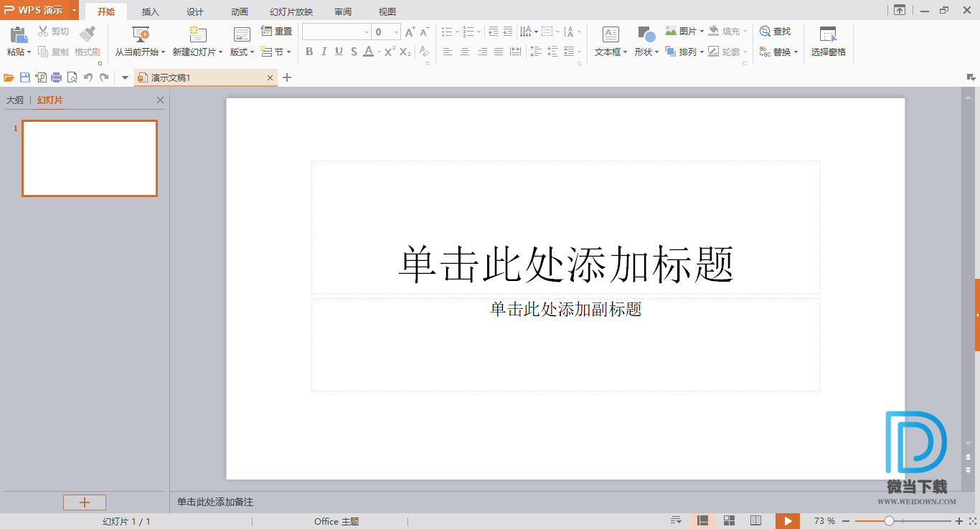This screenshot has height=529, width=980.
Task: Select slide 1 thumbnail
Action: coord(90,158)
